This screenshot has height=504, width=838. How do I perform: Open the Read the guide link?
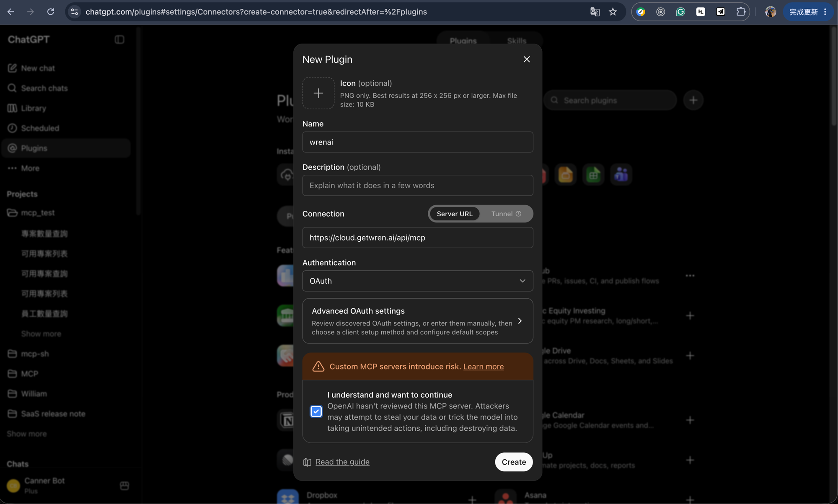(x=342, y=462)
